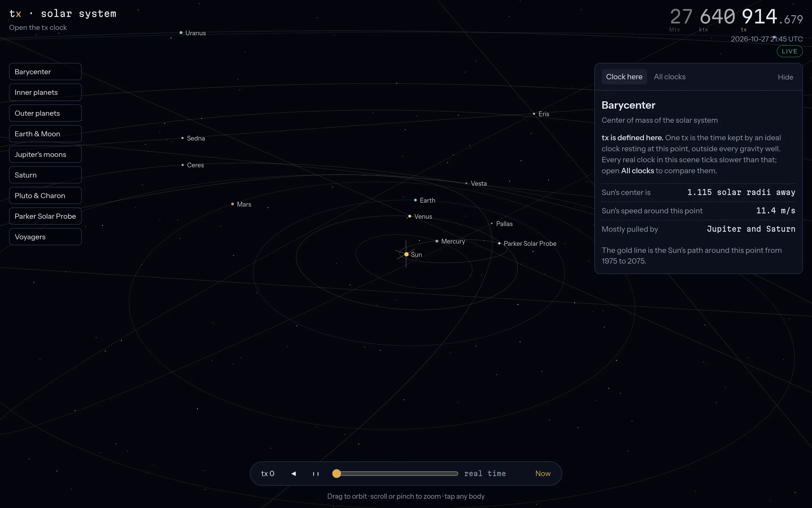Viewport: 812px width, 508px height.
Task: Focus on Barycenter preset
Action: (x=45, y=72)
